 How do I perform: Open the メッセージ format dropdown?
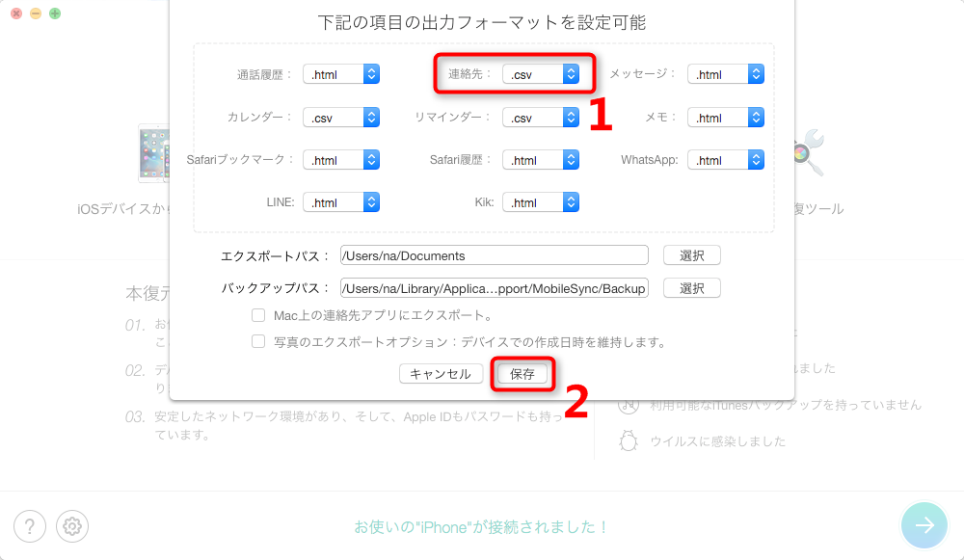(726, 74)
